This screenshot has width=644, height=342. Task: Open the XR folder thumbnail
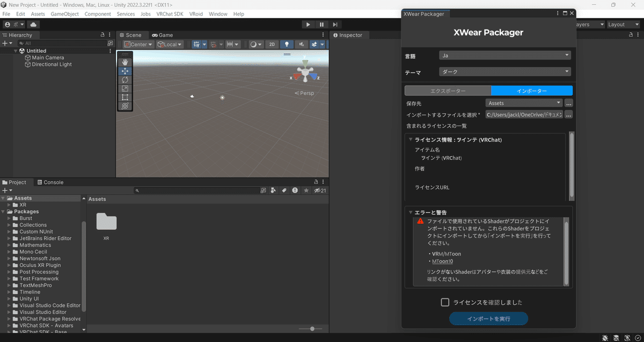point(106,222)
